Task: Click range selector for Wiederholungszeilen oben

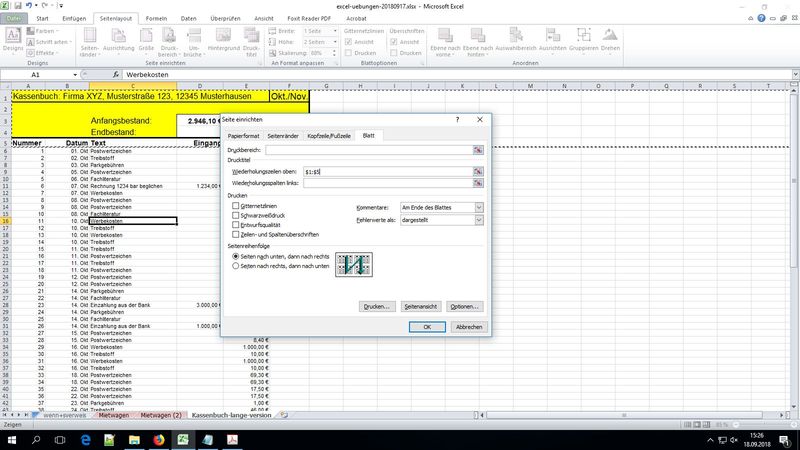Action: pyautogui.click(x=479, y=172)
